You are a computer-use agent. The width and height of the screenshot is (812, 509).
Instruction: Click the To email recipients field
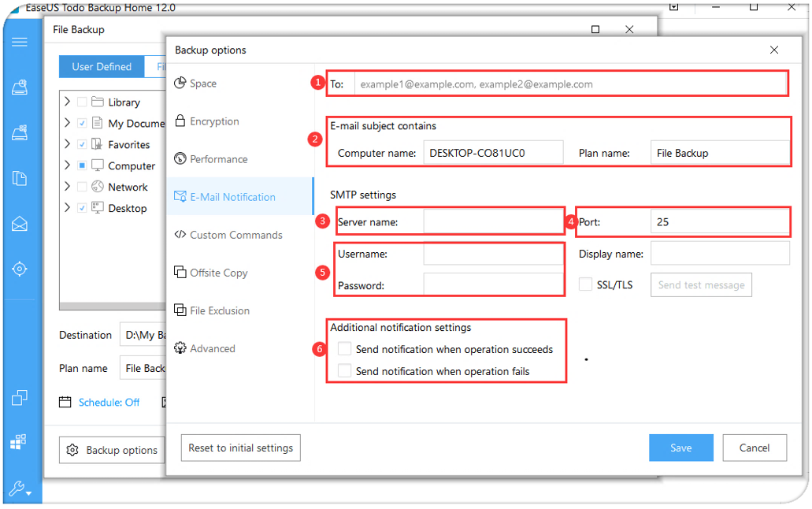pyautogui.click(x=571, y=84)
